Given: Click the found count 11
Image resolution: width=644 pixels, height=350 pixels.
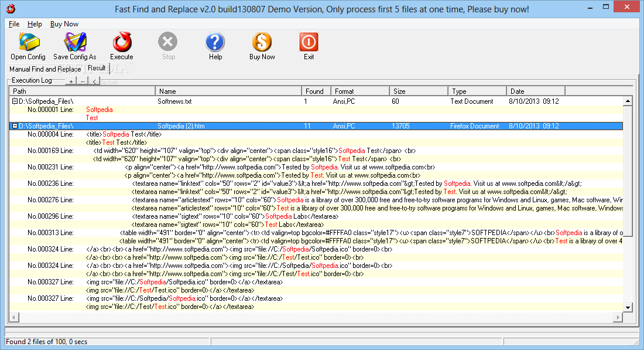Looking at the screenshot, I should [x=307, y=126].
